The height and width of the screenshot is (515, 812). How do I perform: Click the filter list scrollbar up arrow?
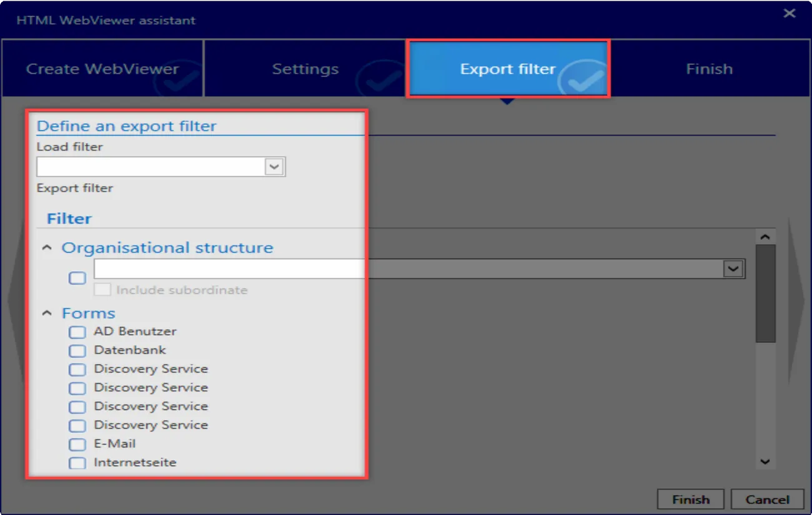765,237
